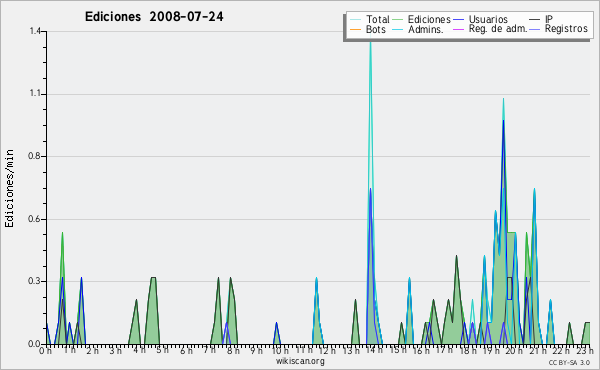Click the Total legend color line
600x370 pixels.
(x=355, y=20)
